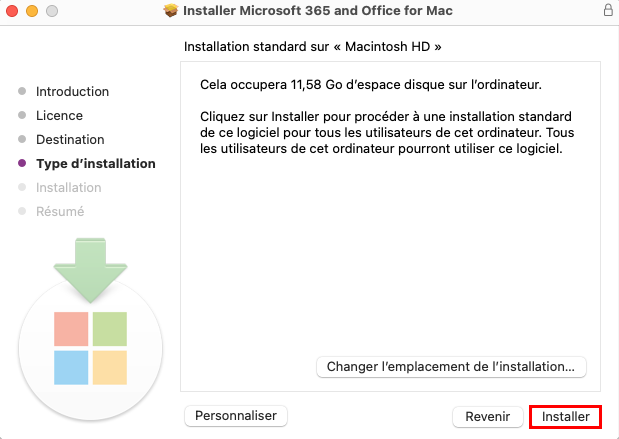Click the red square of Microsoft logo

click(71, 329)
